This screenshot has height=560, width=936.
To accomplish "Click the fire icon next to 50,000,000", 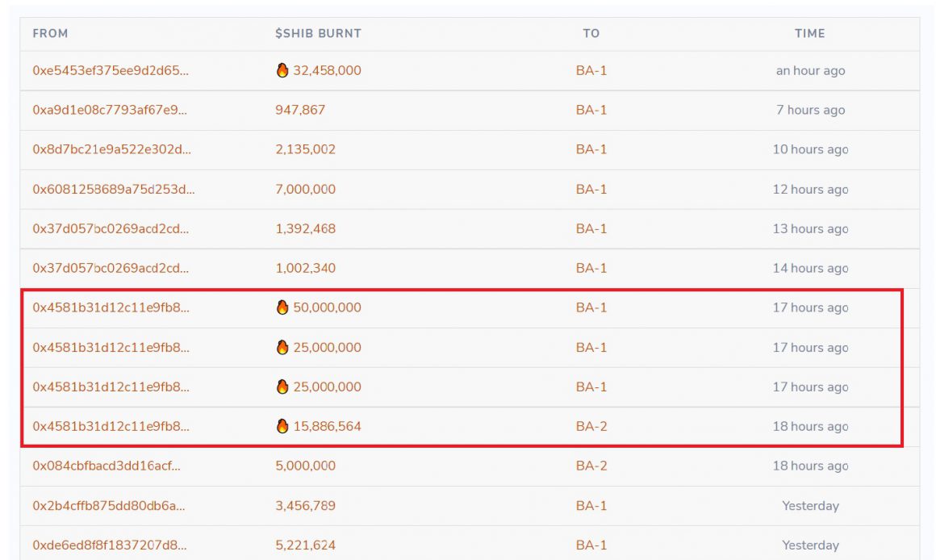I will [282, 307].
